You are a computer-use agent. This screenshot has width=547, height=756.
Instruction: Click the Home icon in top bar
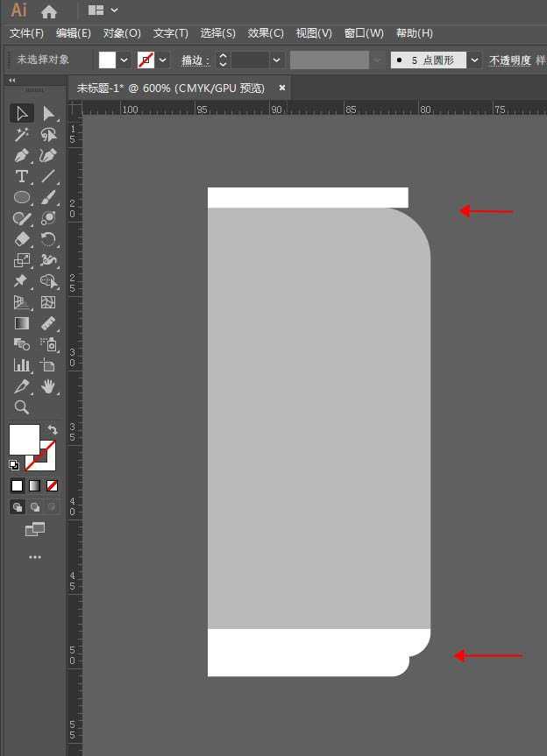pyautogui.click(x=49, y=11)
